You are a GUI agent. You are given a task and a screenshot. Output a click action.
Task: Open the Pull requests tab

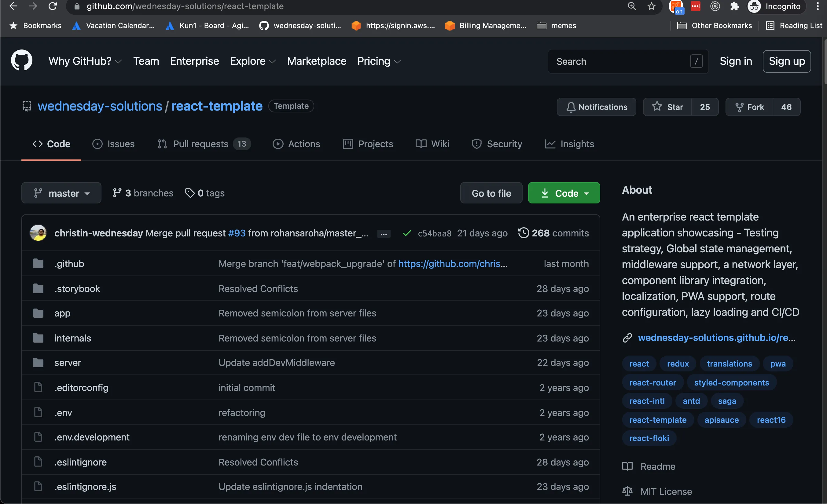[204, 144]
